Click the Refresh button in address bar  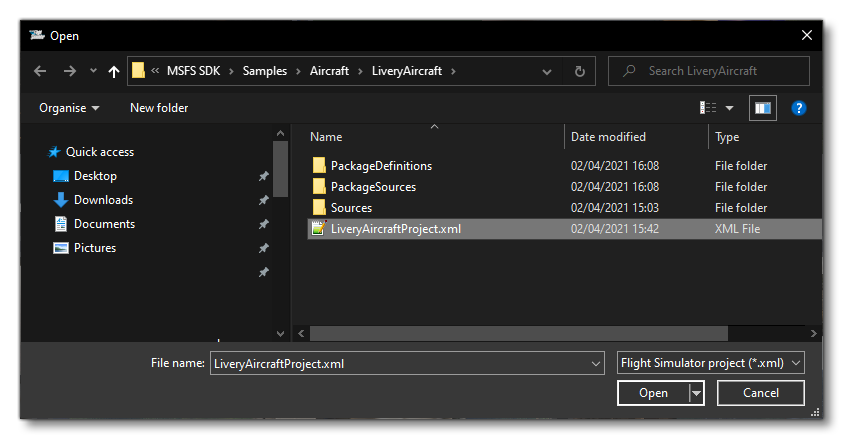(x=579, y=71)
